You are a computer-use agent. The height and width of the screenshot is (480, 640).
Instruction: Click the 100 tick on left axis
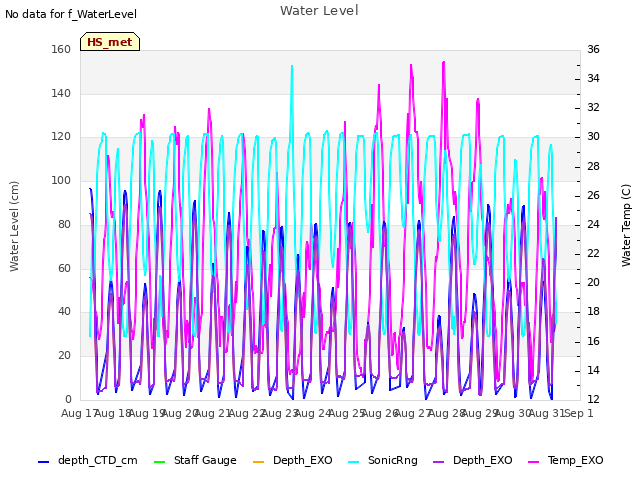pyautogui.click(x=61, y=180)
